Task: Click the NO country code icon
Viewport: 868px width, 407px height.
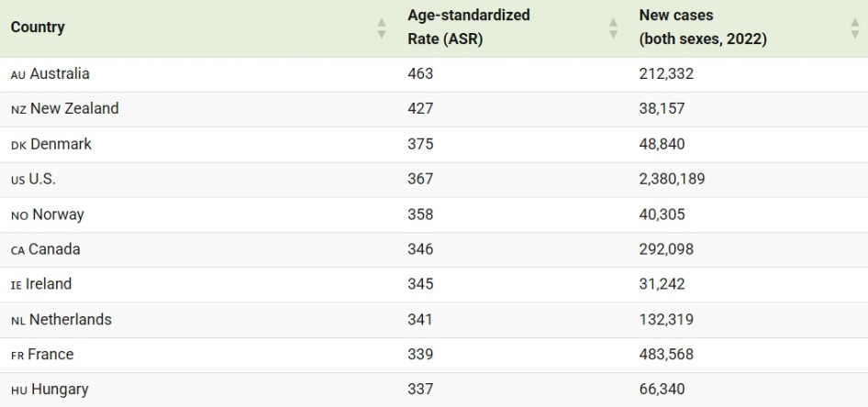Action: [x=19, y=215]
